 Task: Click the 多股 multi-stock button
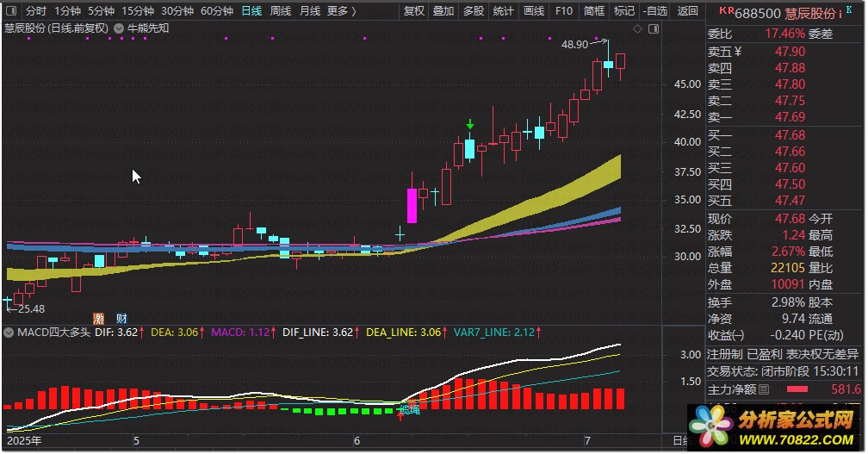[x=474, y=10]
